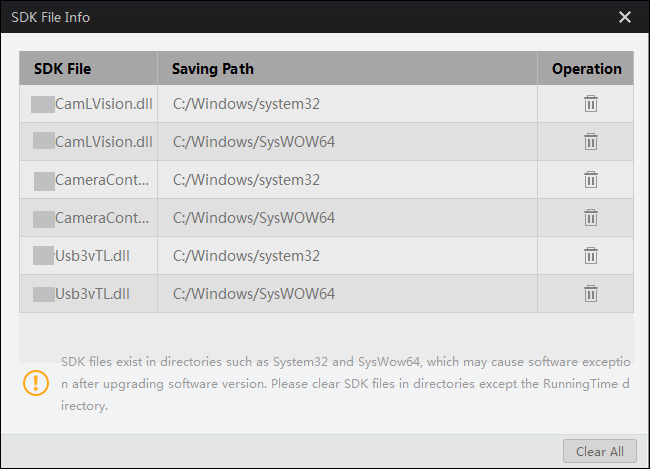Click the orange warning exclamation icon
Viewport: 650px width, 469px height.
point(37,383)
